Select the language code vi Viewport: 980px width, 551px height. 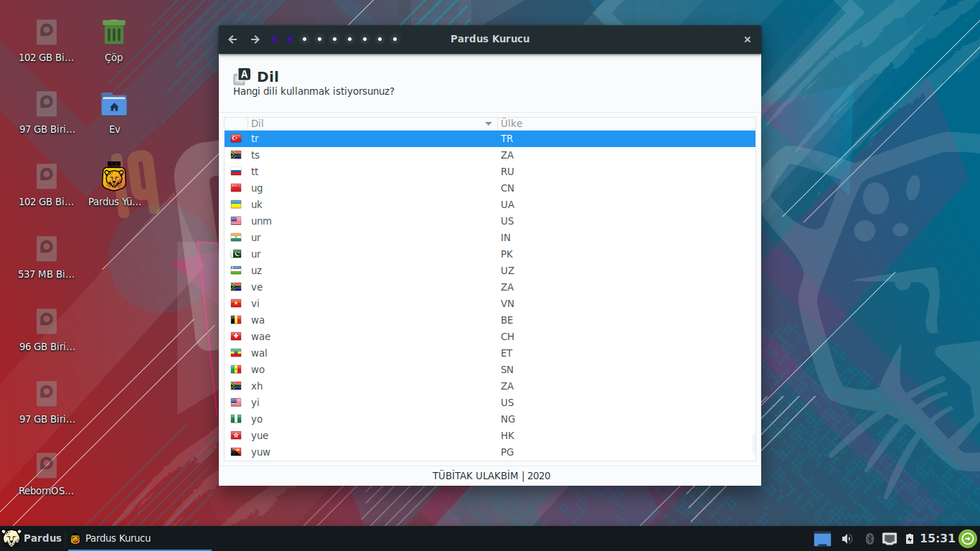255,303
